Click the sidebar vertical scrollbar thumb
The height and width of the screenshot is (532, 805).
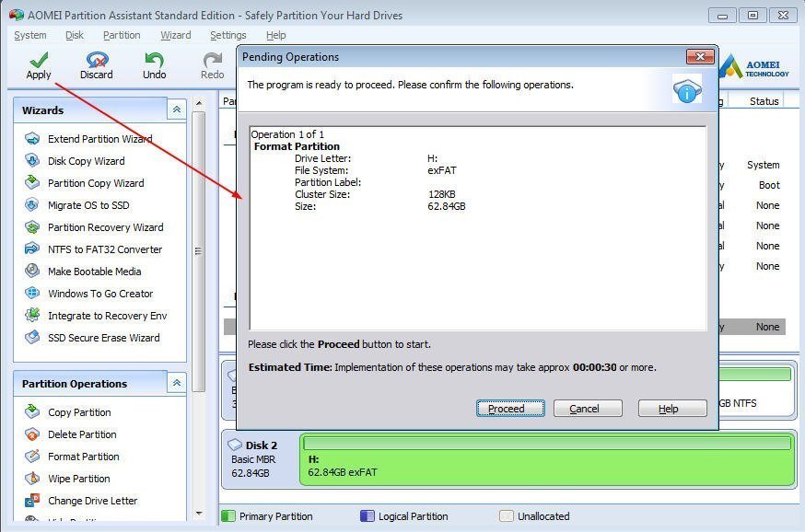(x=199, y=251)
